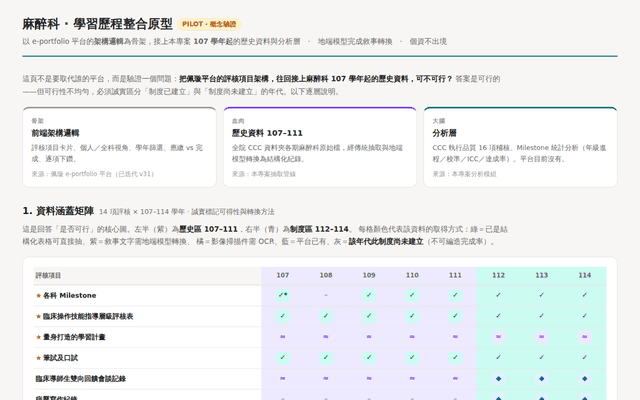The width and height of the screenshot is (640, 400).
Task: Click the 骨架 card label
Action: (x=38, y=121)
